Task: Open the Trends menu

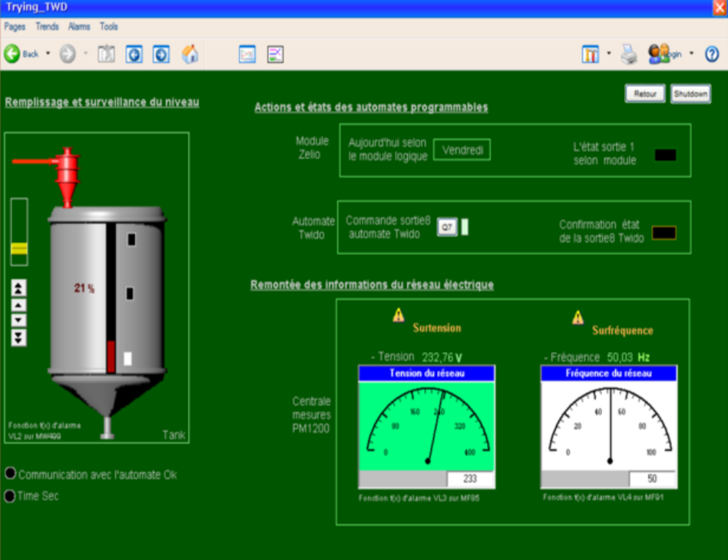Action: pos(47,26)
